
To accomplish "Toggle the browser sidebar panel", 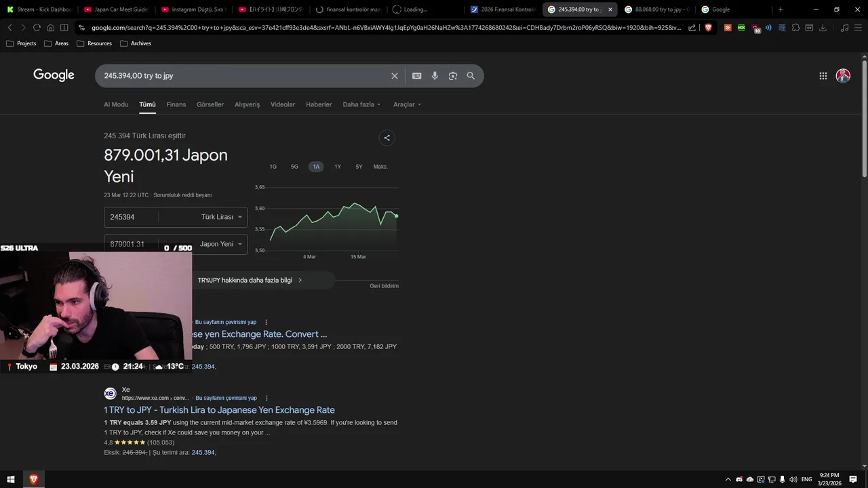I will pos(64,28).
